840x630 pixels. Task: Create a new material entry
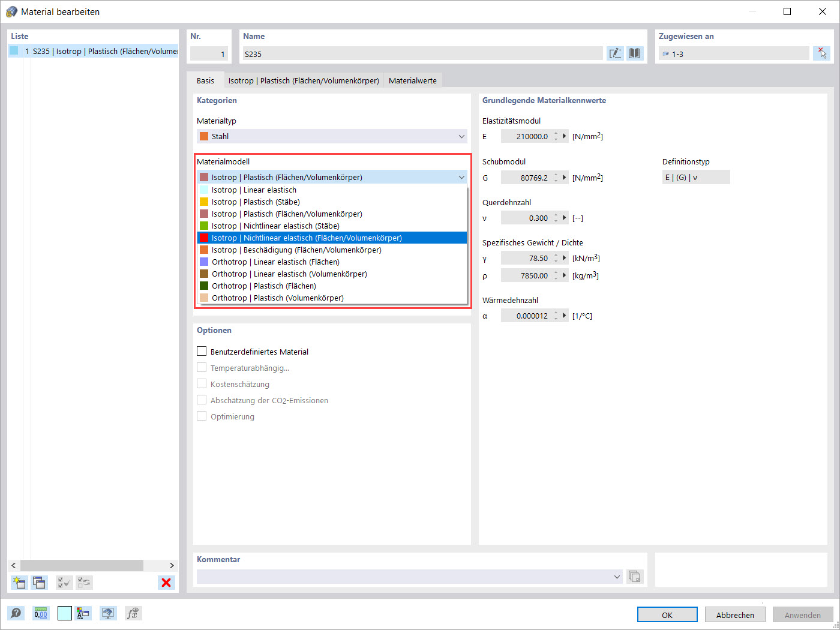19,583
